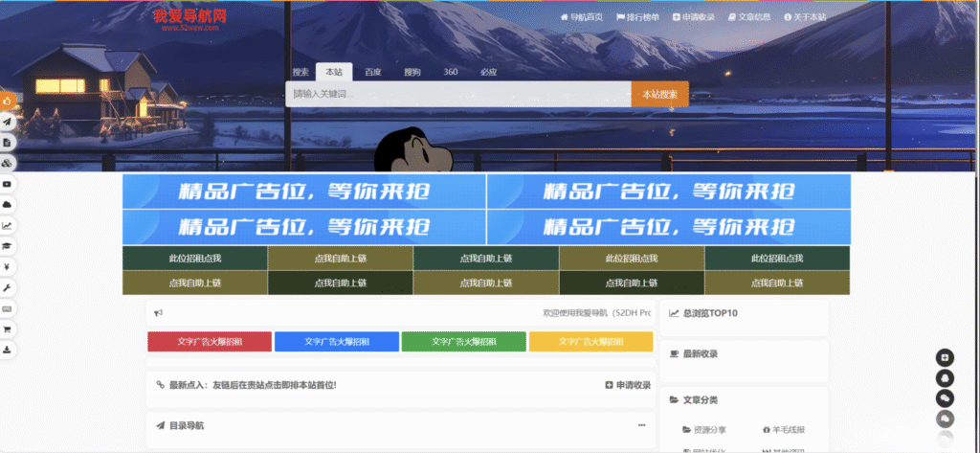Click the 搜索 label beside search tabs
The image size is (980, 453).
coord(301,72)
